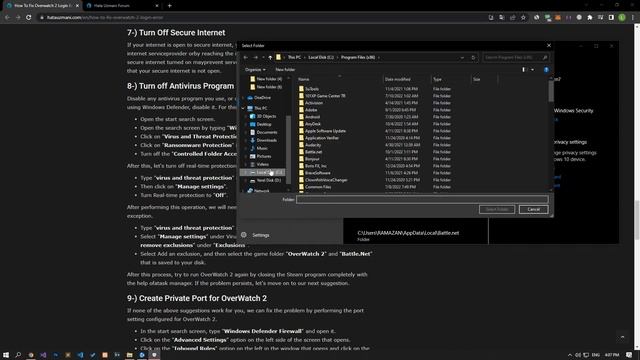640x360 pixels.
Task: Select Documents in navigation pane
Action: 267,132
